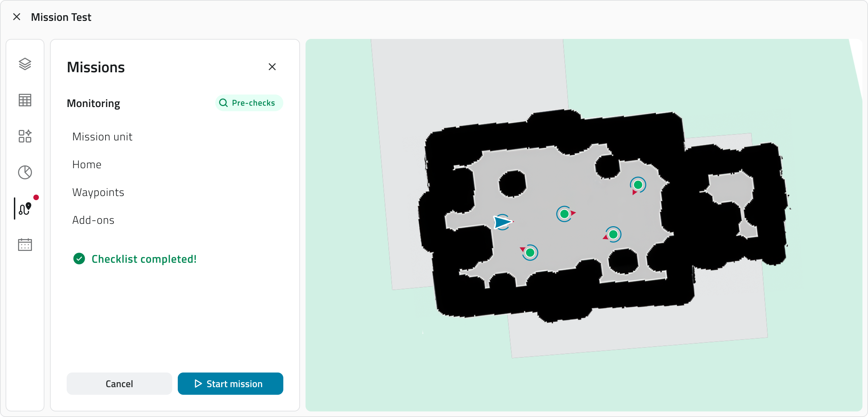Select the Waypoints checklist item
The height and width of the screenshot is (417, 868).
[98, 192]
